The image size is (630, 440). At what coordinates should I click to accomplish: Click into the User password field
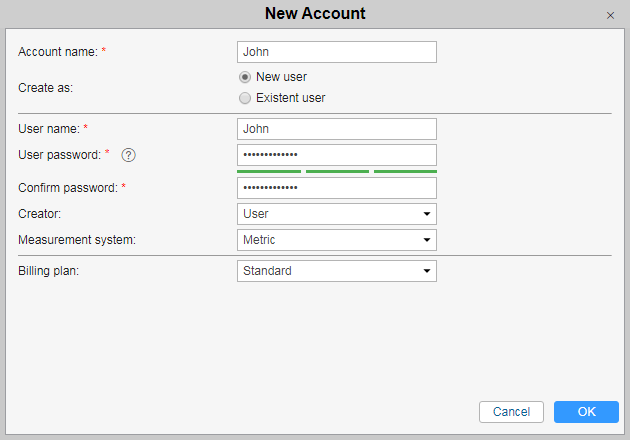click(x=337, y=155)
